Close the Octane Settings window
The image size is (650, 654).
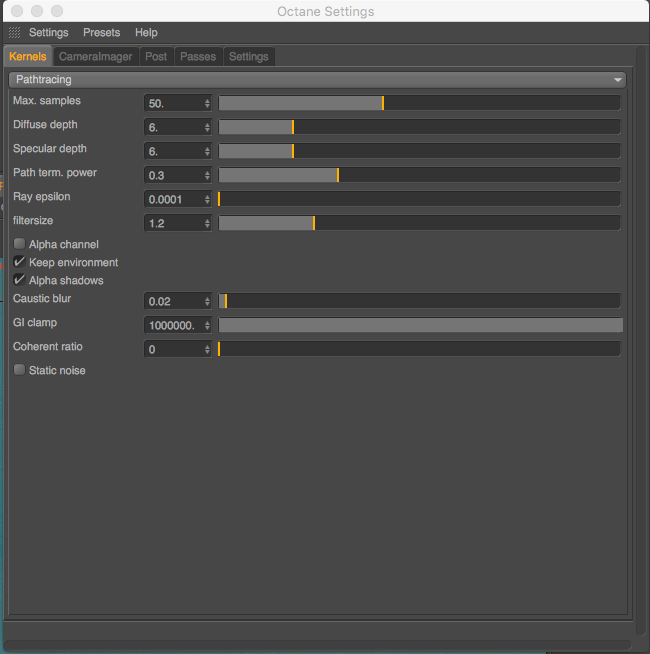[x=17, y=11]
